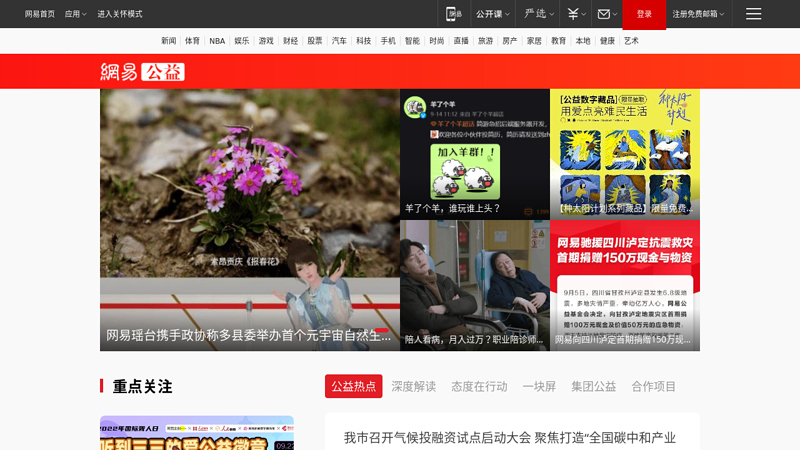Go to 网易首页
Screen dimensions: 800x450
tap(40, 14)
